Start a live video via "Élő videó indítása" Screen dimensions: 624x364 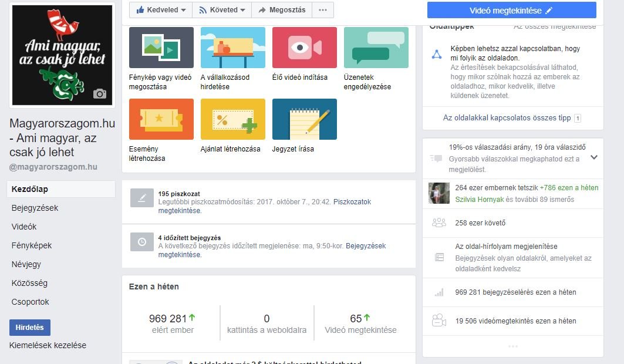pos(303,47)
